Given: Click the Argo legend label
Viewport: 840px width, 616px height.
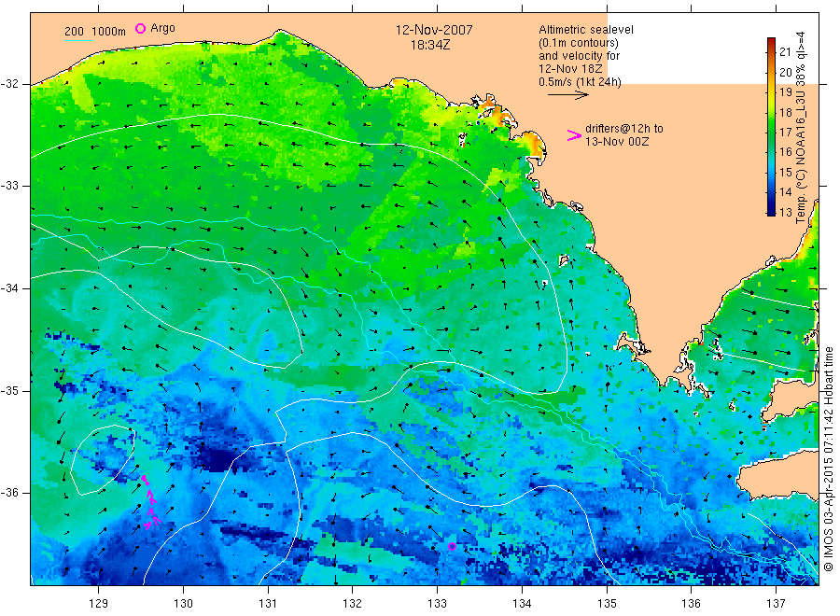Looking at the screenshot, I should coord(162,28).
